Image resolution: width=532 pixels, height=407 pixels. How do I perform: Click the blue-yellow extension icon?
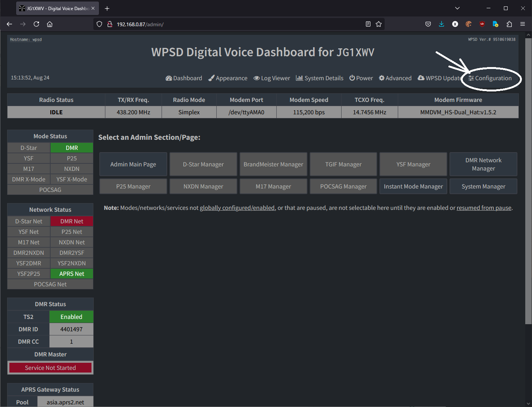(x=496, y=24)
